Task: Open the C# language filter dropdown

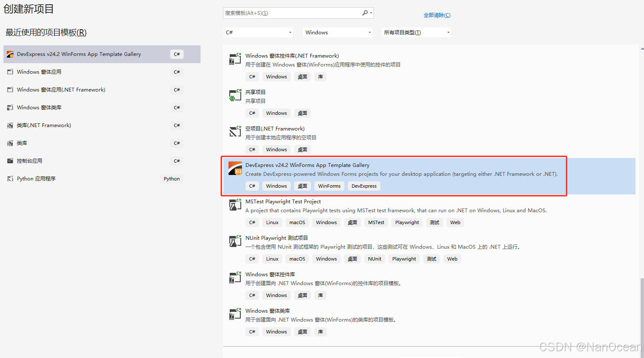Action: coord(259,33)
